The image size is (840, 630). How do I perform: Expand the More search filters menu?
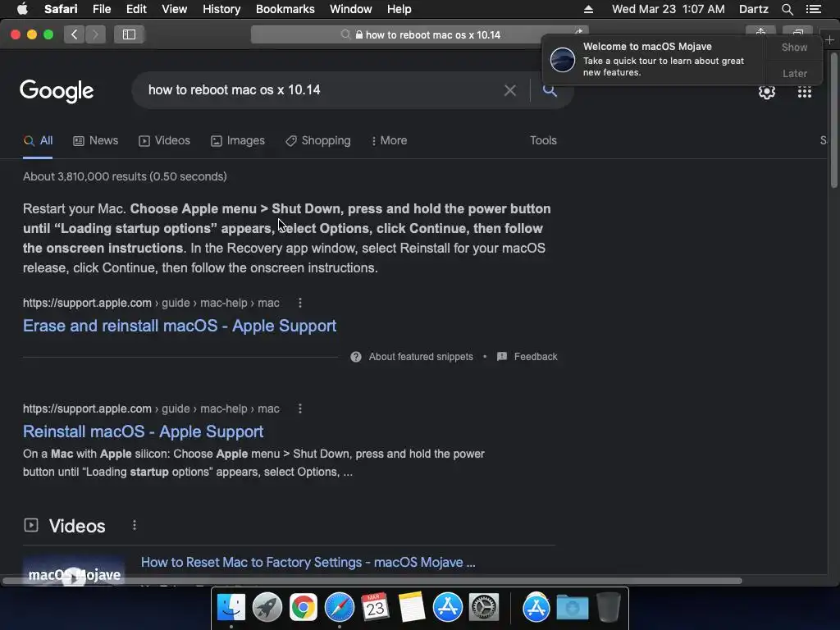coord(389,141)
